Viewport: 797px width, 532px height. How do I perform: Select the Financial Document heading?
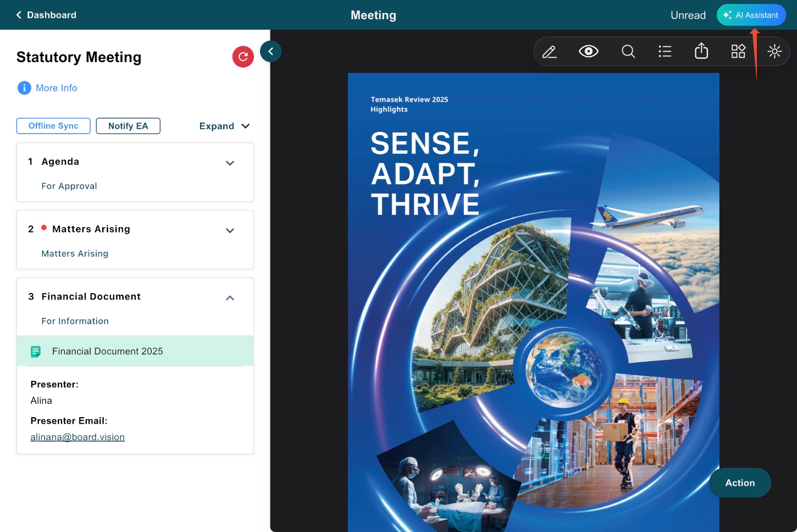pyautogui.click(x=91, y=297)
